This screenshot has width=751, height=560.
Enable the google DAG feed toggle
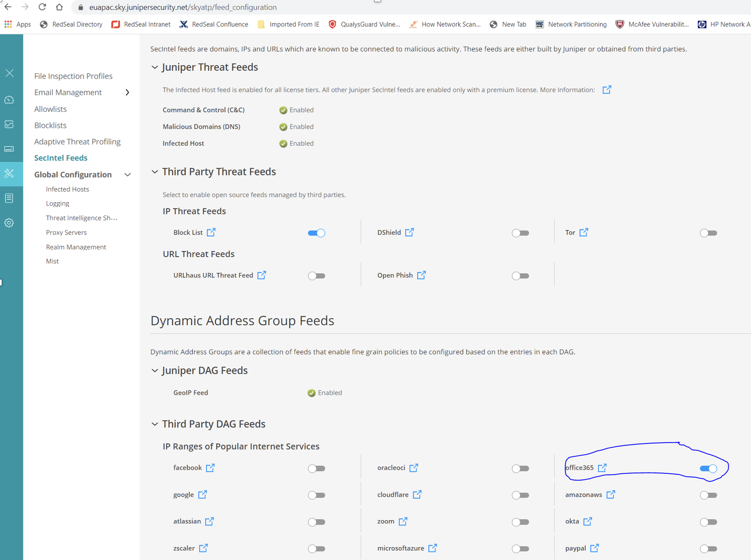[316, 495]
